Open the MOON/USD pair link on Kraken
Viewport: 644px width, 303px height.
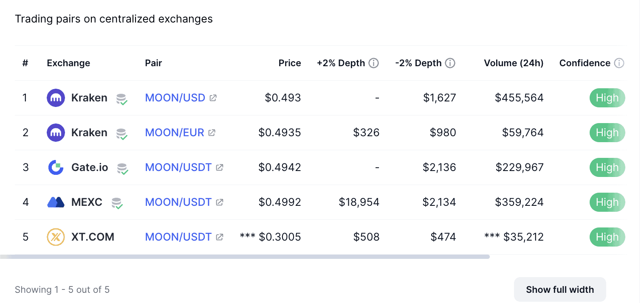tap(175, 98)
